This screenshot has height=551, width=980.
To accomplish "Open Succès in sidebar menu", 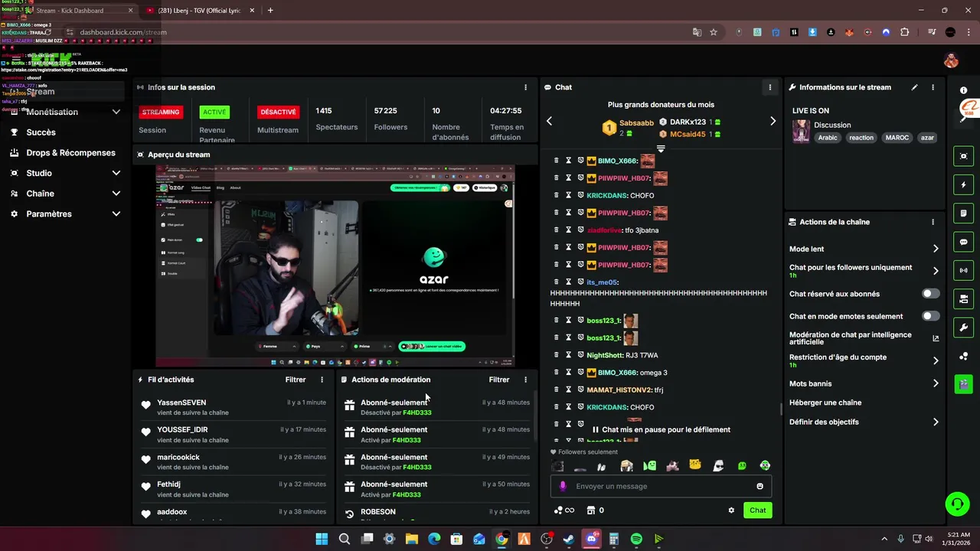I will (x=41, y=132).
